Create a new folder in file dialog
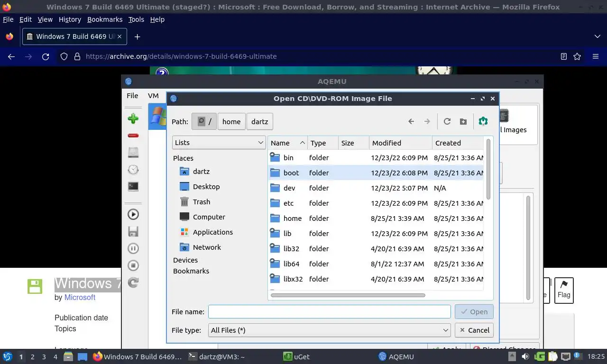607x364 pixels. pos(463,121)
